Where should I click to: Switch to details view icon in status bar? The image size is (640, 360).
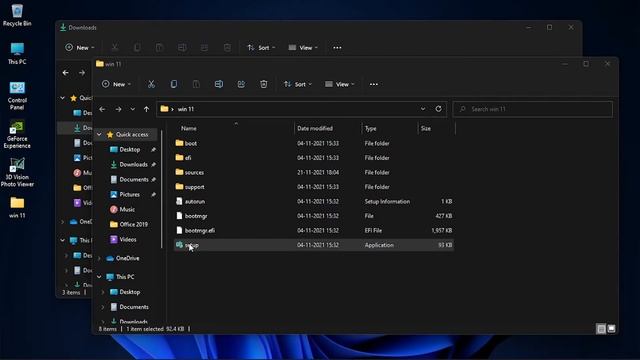tap(601, 329)
